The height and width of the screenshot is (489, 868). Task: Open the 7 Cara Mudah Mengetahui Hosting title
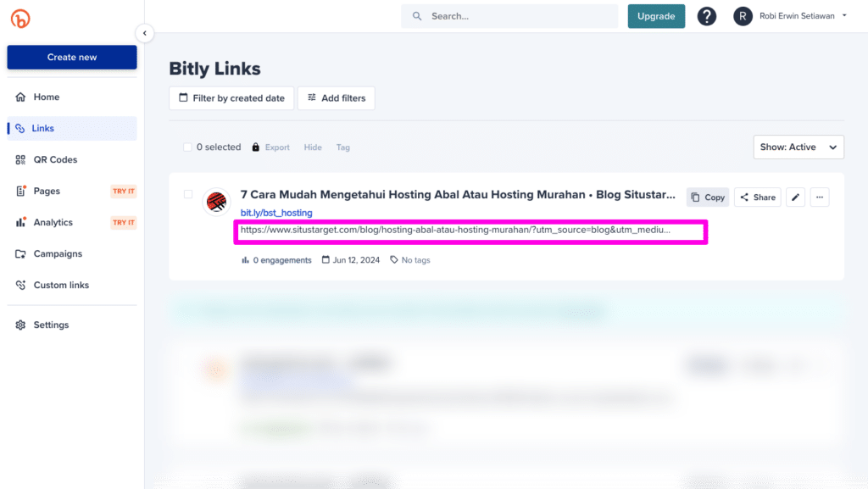coord(458,195)
